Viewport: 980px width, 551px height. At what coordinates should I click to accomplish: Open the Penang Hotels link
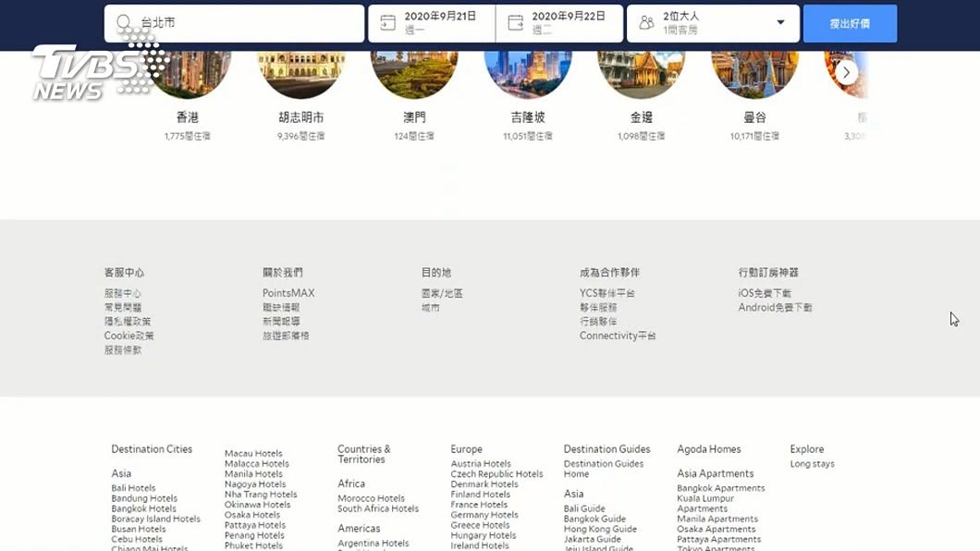click(254, 535)
